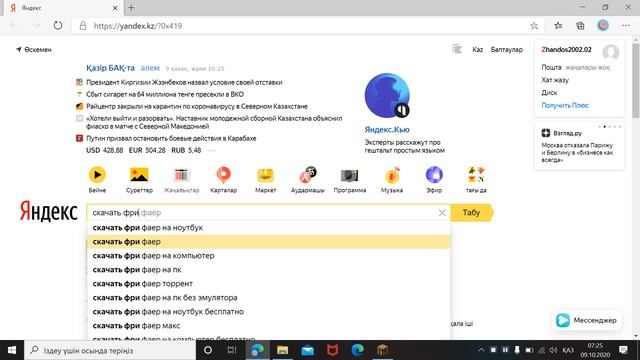Open browser profile avatar
640x360 pixels.
[603, 26]
